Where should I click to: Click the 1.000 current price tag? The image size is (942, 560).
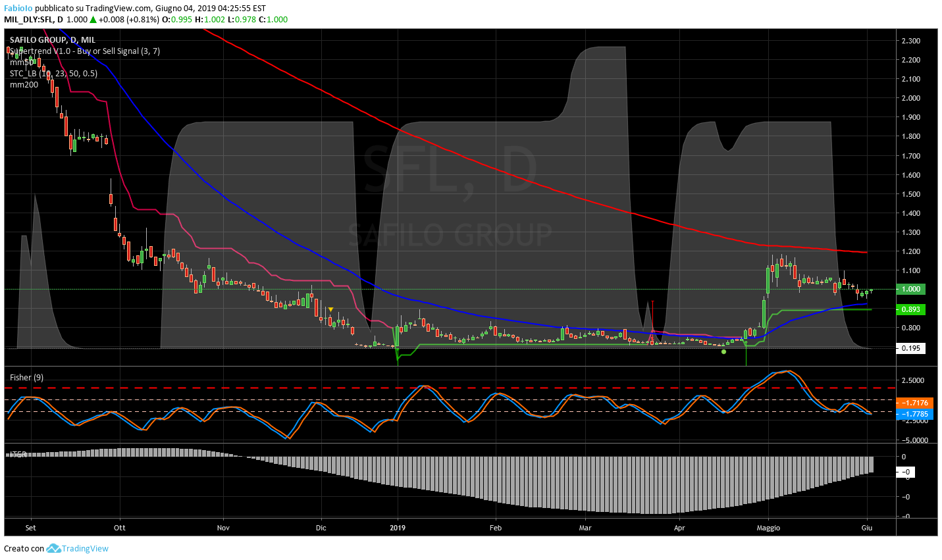pyautogui.click(x=912, y=289)
